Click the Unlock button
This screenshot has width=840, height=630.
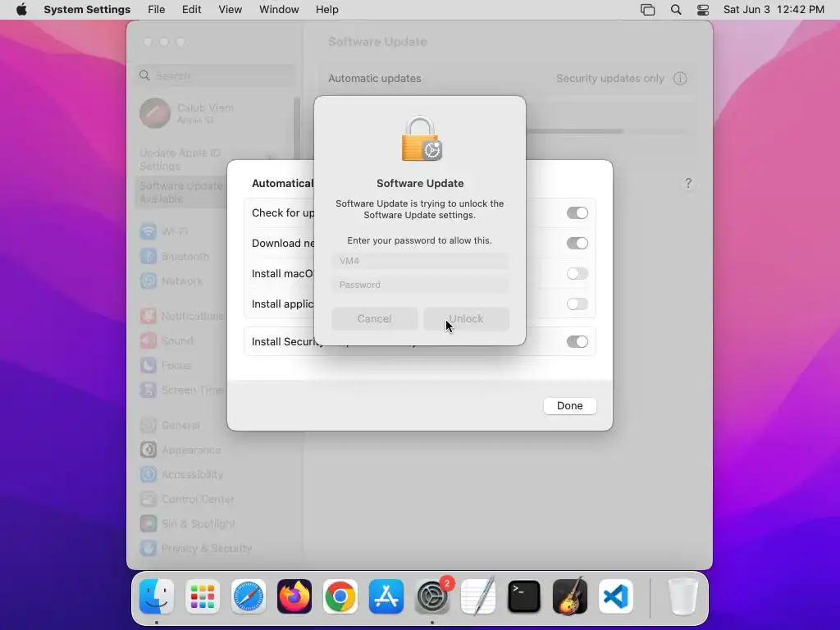(466, 319)
